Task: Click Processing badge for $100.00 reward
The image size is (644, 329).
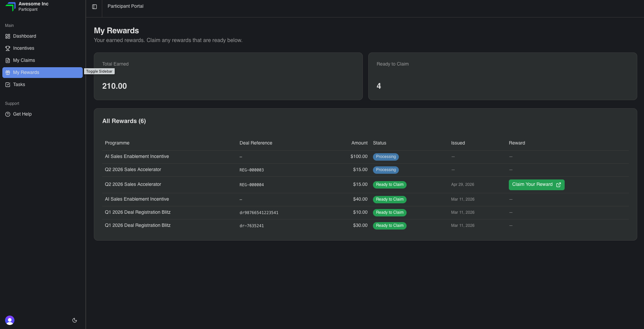Action: [x=386, y=157]
